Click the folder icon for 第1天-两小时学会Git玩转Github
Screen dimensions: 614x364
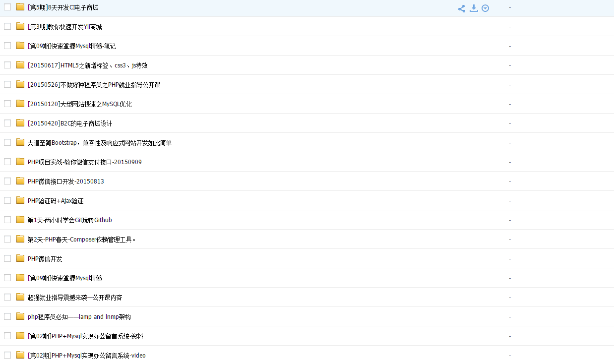pyautogui.click(x=20, y=220)
